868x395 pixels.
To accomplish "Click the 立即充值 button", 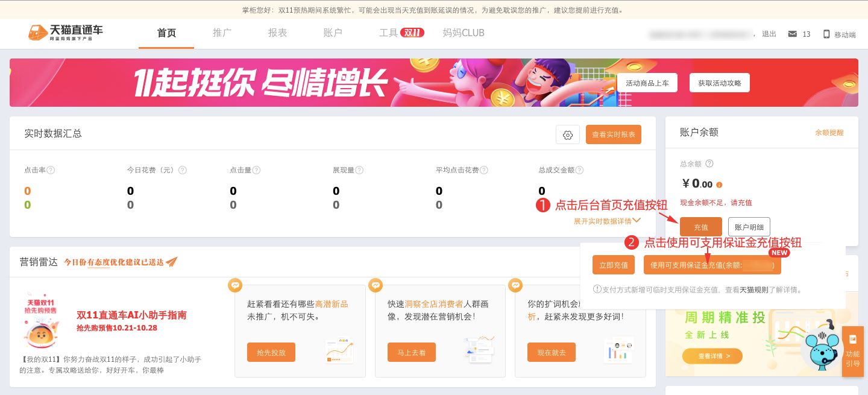I will coord(614,265).
